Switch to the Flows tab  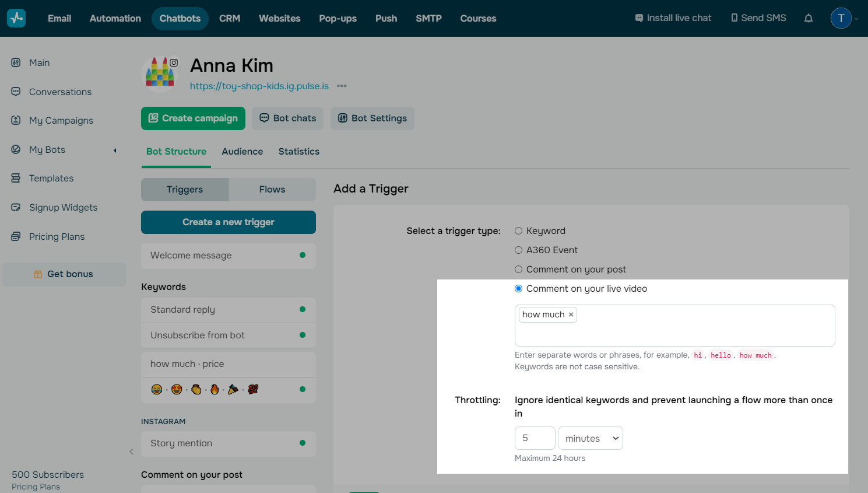click(x=272, y=190)
